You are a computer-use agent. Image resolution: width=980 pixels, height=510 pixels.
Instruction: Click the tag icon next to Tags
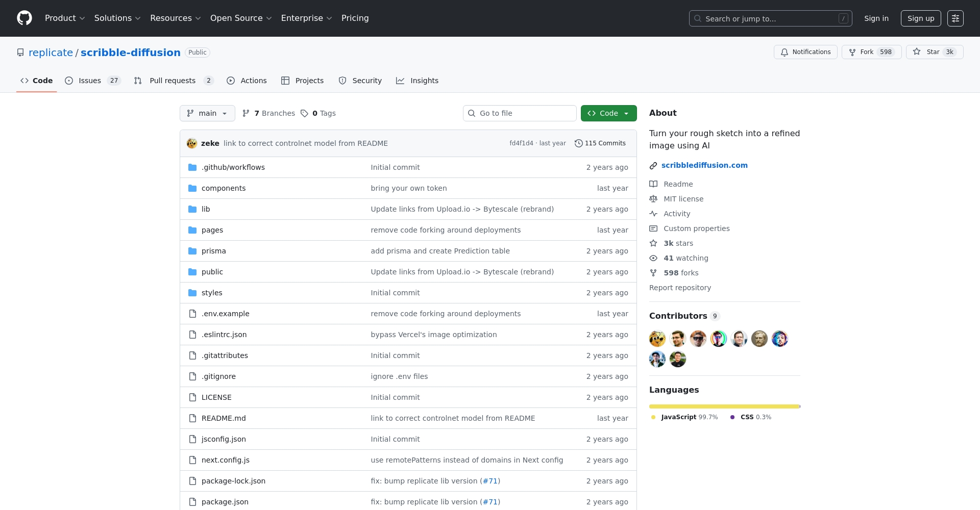pyautogui.click(x=304, y=113)
